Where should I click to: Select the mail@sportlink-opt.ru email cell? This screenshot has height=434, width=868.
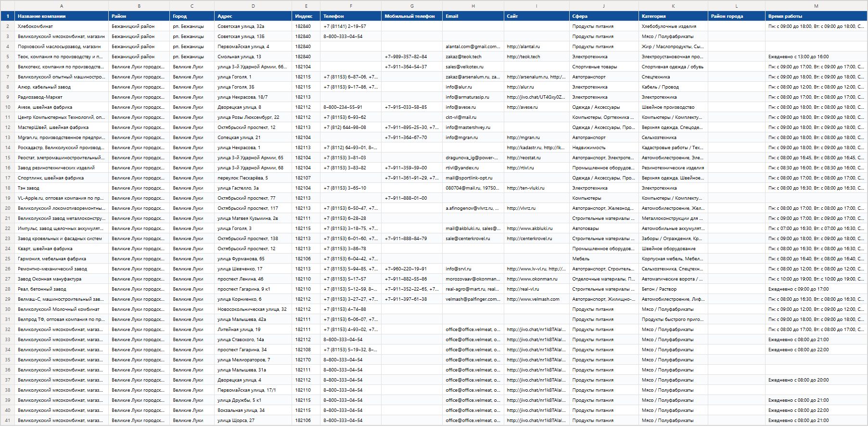coord(473,178)
